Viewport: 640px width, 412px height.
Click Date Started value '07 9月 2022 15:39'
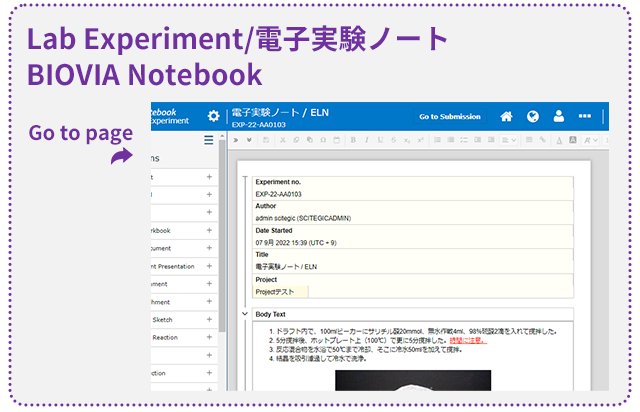[x=296, y=243]
